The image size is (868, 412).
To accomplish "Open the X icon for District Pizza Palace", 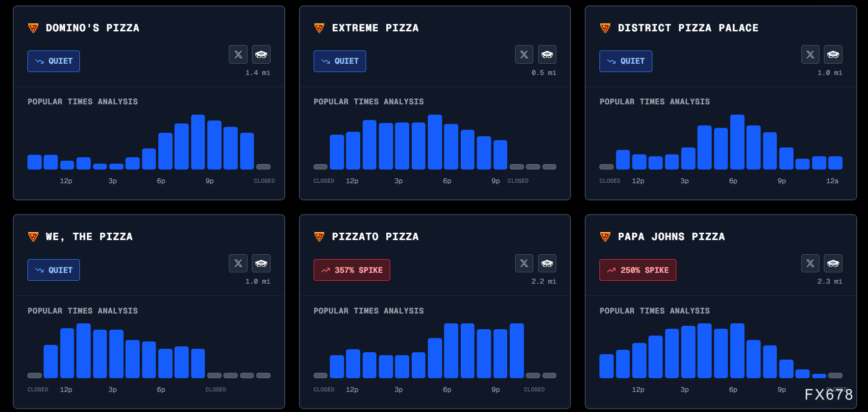I will 810,54.
